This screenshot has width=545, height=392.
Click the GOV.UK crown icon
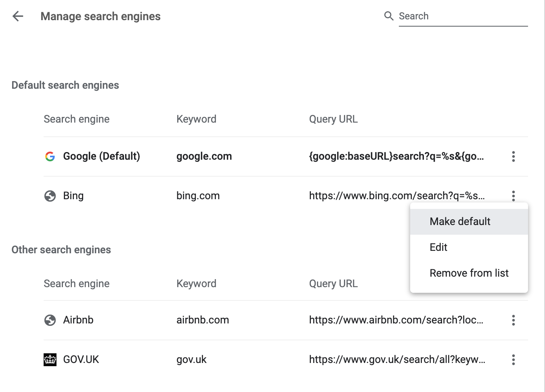point(50,360)
